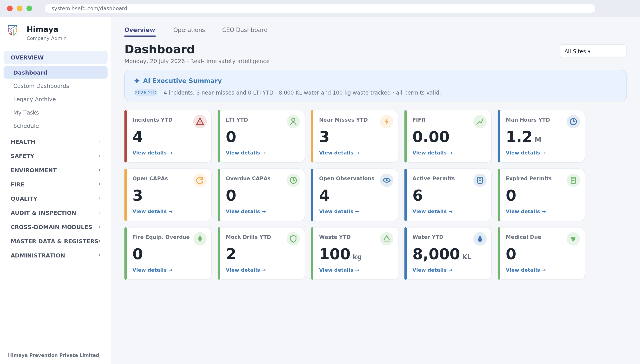This screenshot has height=364, width=640.
Task: Click the Himaya Prevention Private Limited footer text
Action: (x=54, y=355)
